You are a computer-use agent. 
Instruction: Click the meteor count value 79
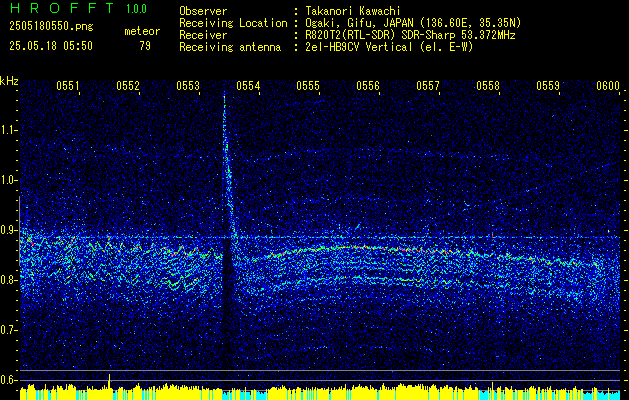pyautogui.click(x=145, y=46)
